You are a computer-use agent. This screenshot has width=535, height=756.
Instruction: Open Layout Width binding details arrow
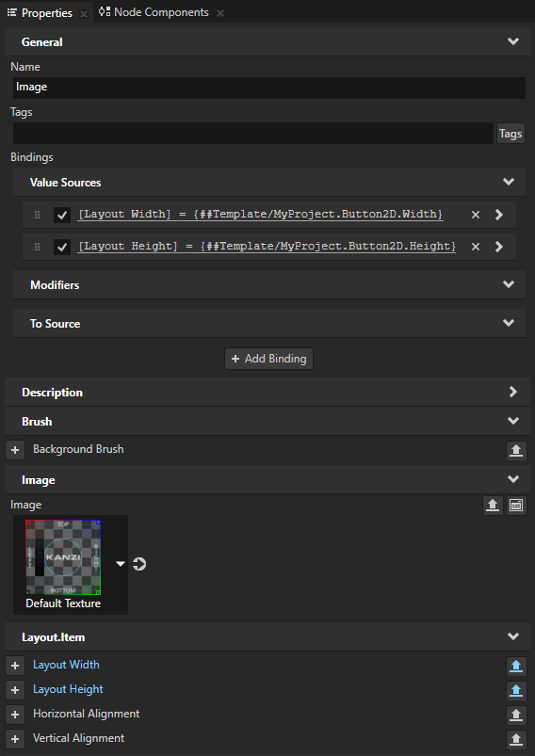click(499, 215)
